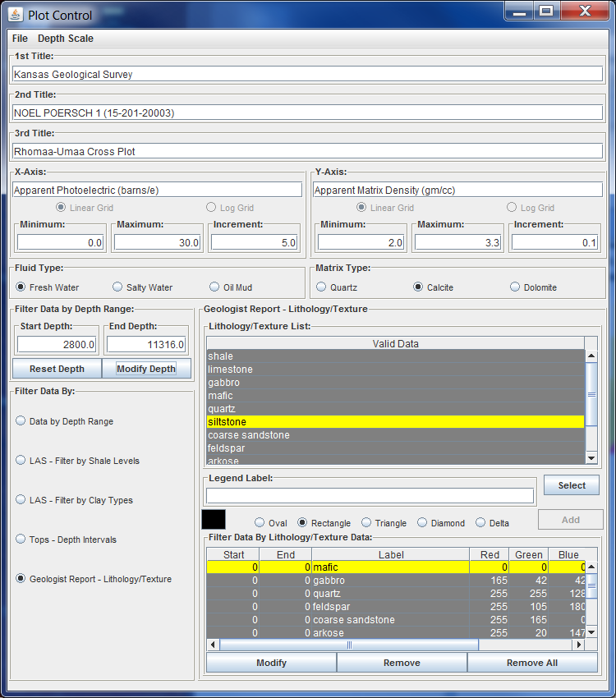This screenshot has width=616, height=698.
Task: Click filter table horizontal scroll right arrow
Action: click(x=578, y=645)
